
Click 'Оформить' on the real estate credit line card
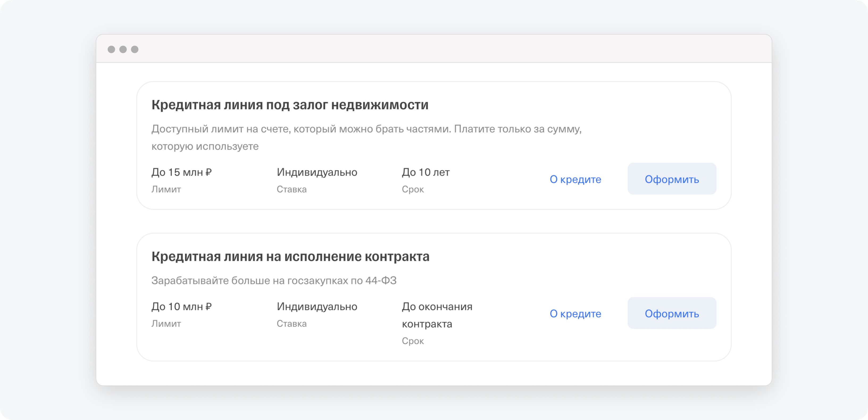click(671, 179)
